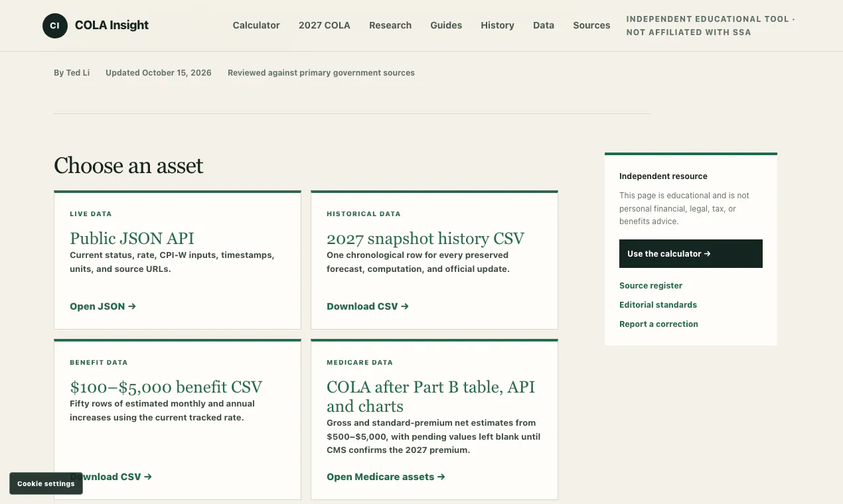Open the Source register link
The height and width of the screenshot is (504, 843).
651,286
